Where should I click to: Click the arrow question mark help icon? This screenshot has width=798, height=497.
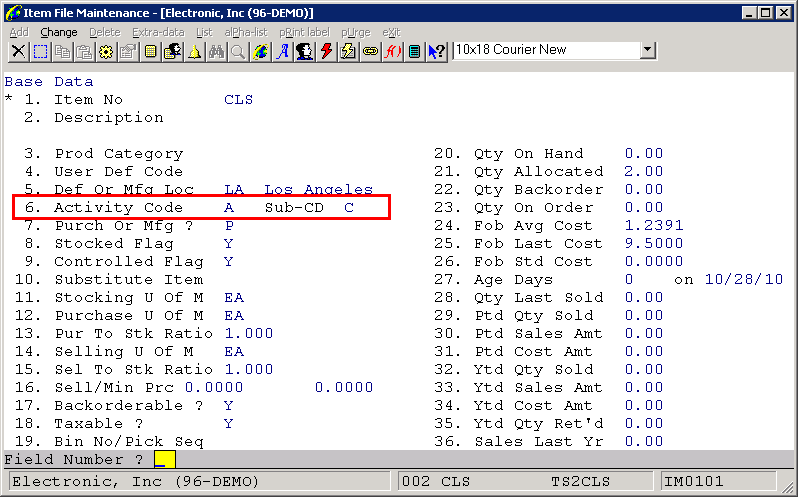[437, 51]
